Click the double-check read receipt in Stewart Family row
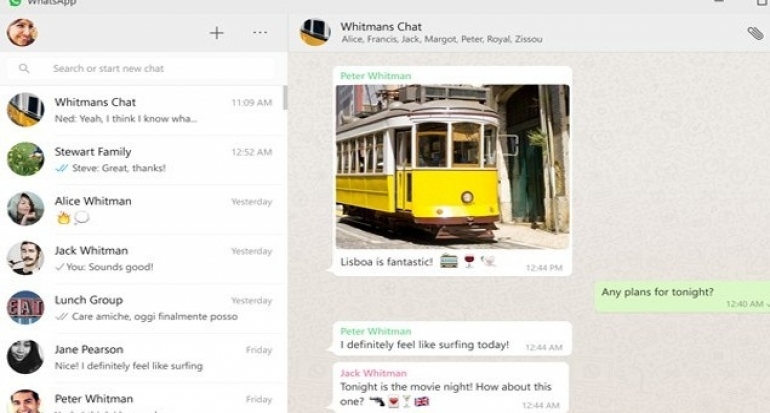 click(x=61, y=168)
